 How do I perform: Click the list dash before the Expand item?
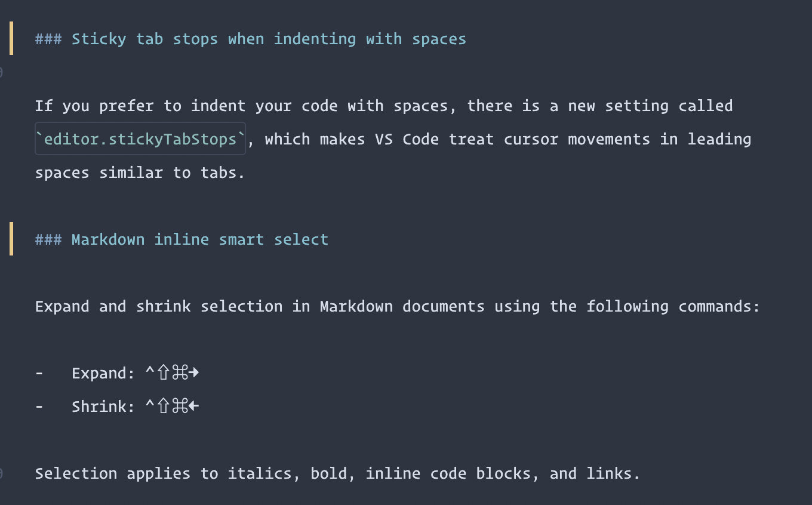pyautogui.click(x=39, y=374)
